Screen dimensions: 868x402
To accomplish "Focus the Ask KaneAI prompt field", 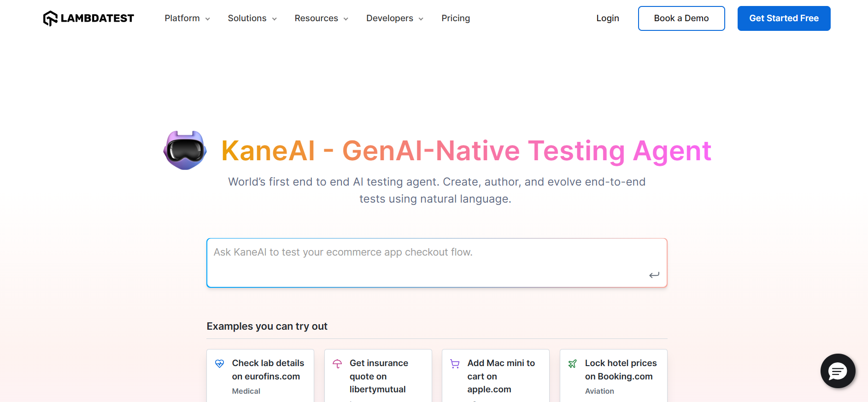I will coord(437,262).
